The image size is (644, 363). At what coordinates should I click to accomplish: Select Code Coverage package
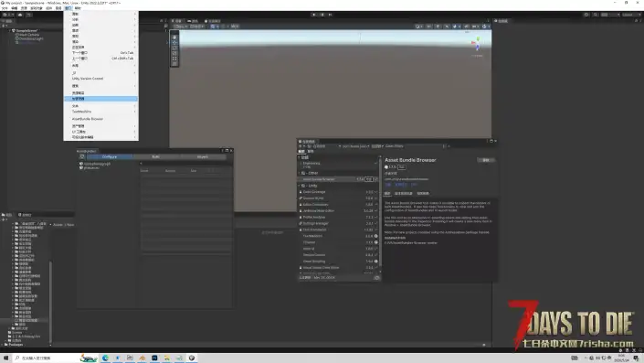pos(338,192)
